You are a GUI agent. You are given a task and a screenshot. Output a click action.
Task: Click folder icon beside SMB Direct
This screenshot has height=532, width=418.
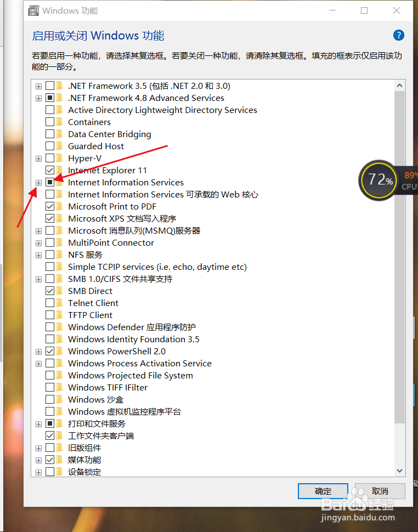60,291
